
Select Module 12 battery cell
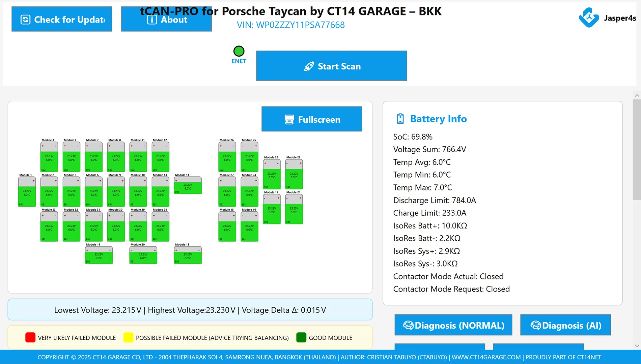coord(161,157)
